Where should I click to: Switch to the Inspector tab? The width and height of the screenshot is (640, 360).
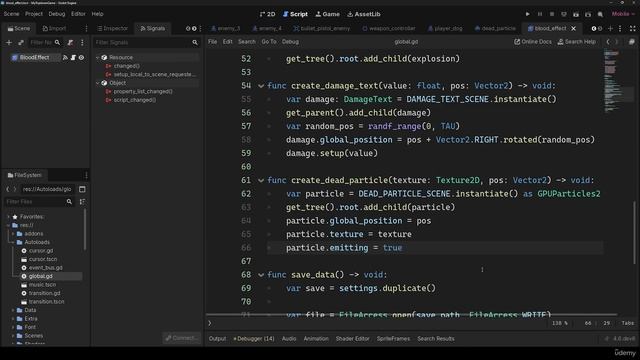[113, 28]
